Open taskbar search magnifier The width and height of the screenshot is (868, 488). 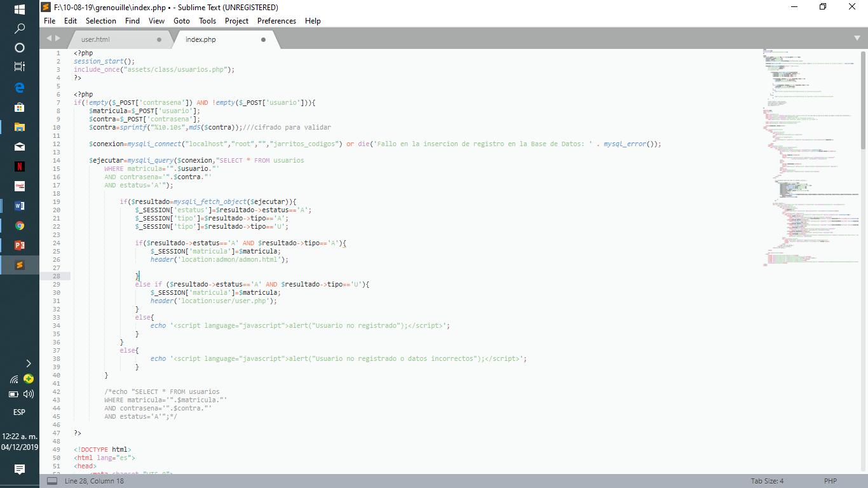click(19, 29)
